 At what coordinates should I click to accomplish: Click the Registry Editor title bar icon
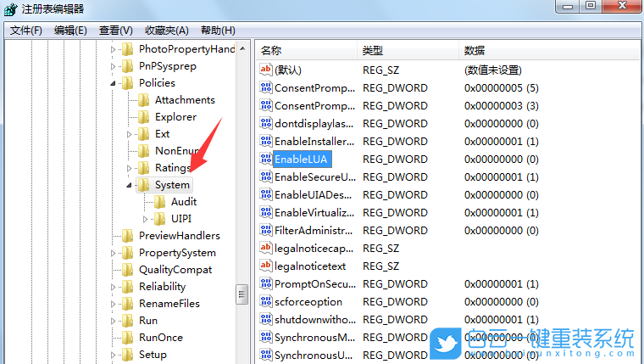coord(10,8)
